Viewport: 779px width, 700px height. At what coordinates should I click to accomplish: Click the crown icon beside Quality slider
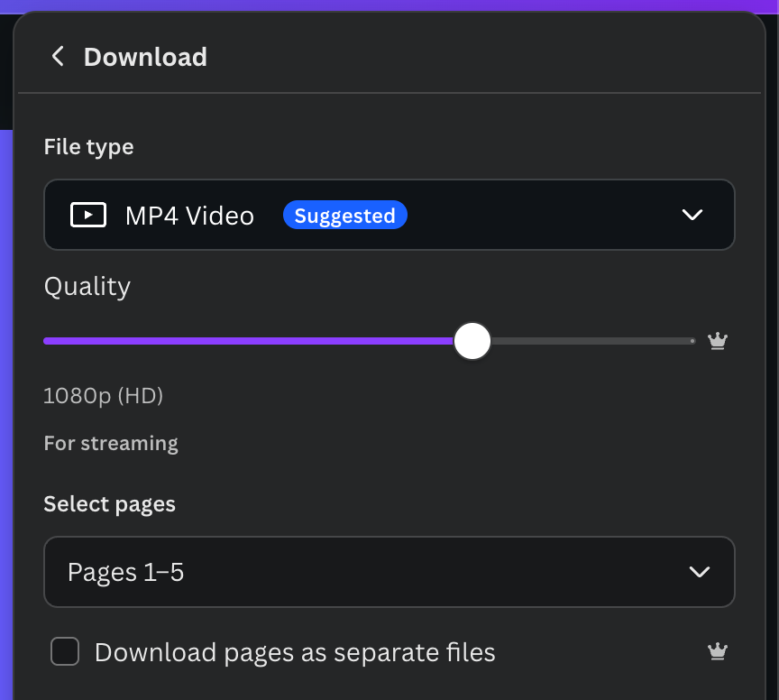pyautogui.click(x=718, y=341)
